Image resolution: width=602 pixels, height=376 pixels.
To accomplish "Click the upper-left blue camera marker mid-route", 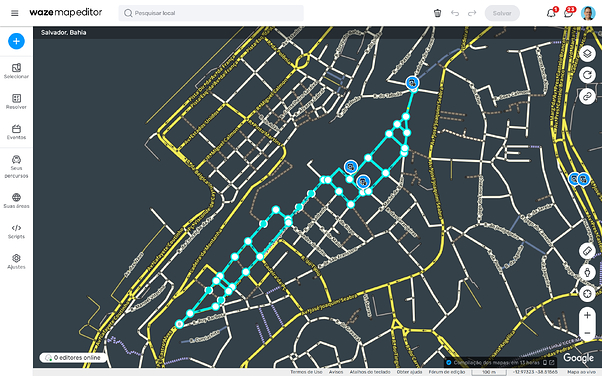I will (x=351, y=167).
